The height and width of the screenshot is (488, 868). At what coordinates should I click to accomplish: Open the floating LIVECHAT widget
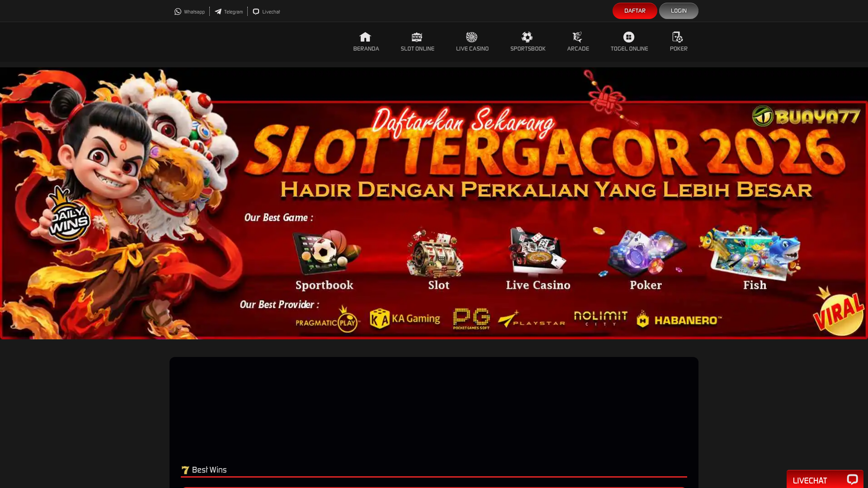point(810,480)
